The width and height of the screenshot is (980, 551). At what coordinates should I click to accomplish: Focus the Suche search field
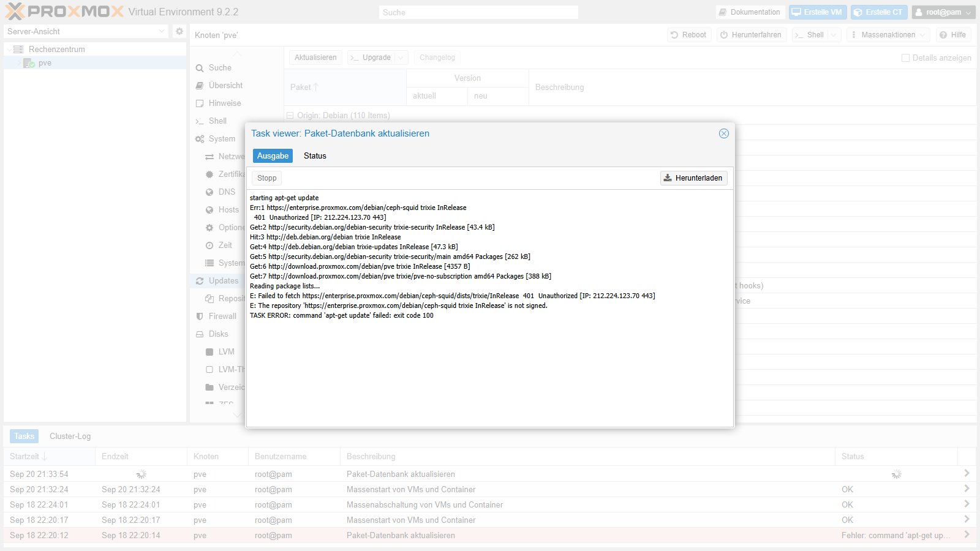coord(478,12)
